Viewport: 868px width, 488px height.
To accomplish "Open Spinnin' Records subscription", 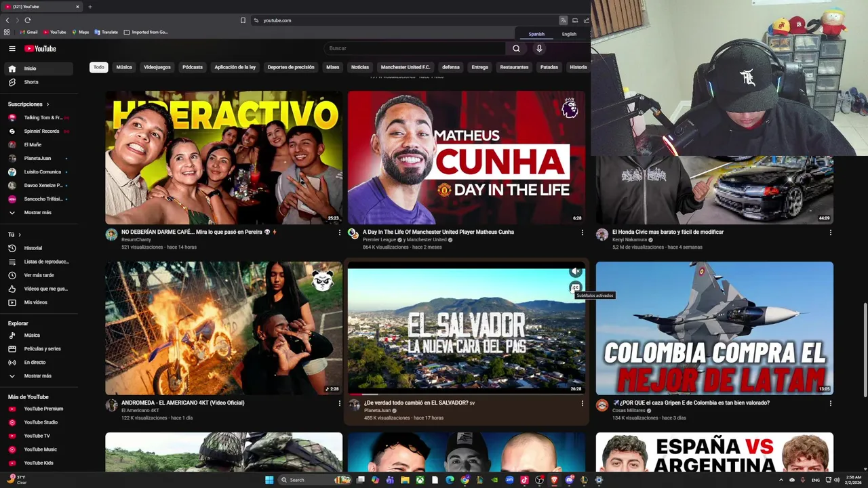I will (39, 131).
